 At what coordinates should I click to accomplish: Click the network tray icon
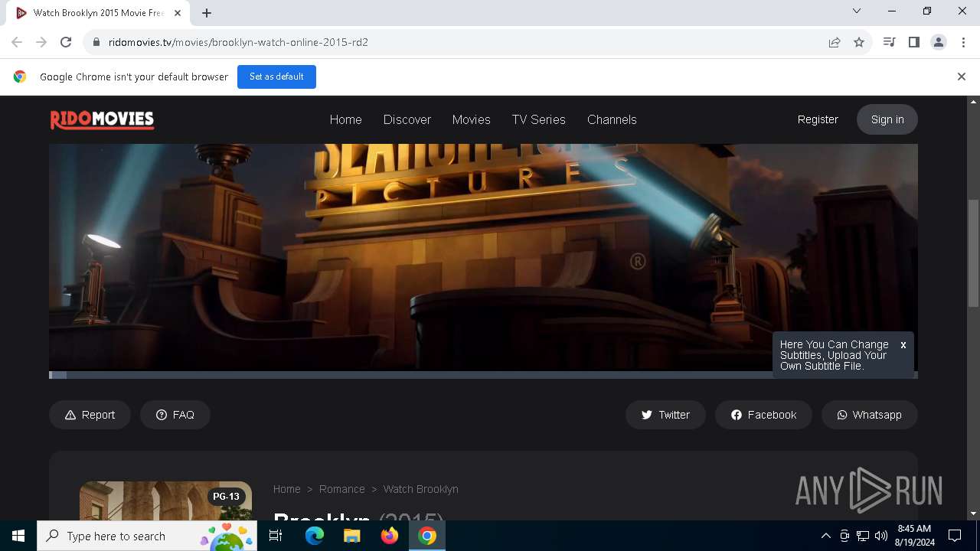[863, 536]
